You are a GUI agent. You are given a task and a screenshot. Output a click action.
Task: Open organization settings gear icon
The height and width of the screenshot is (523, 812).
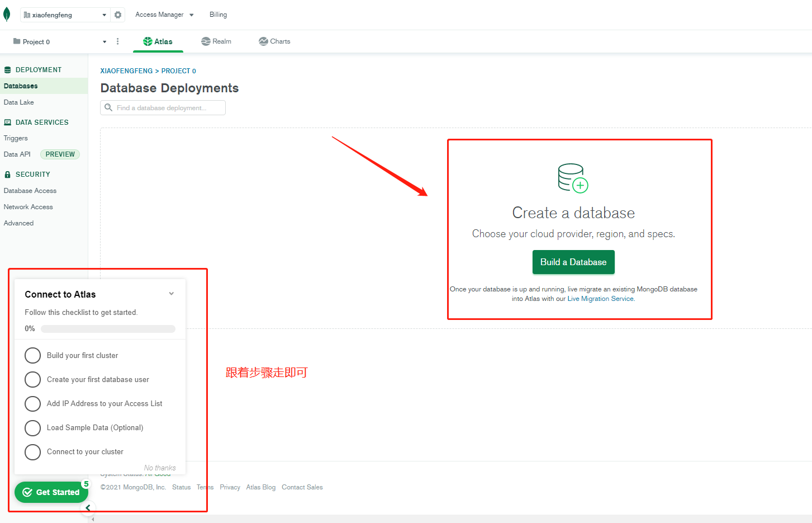pyautogui.click(x=118, y=15)
